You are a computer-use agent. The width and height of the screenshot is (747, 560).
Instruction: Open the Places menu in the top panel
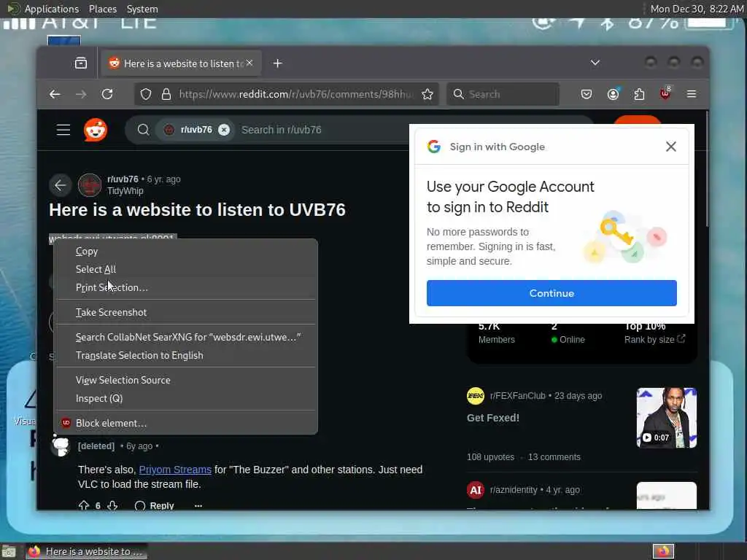(103, 9)
